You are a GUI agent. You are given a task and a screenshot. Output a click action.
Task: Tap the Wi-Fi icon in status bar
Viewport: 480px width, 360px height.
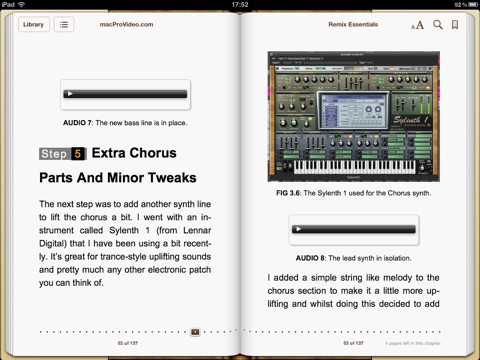click(x=22, y=4)
